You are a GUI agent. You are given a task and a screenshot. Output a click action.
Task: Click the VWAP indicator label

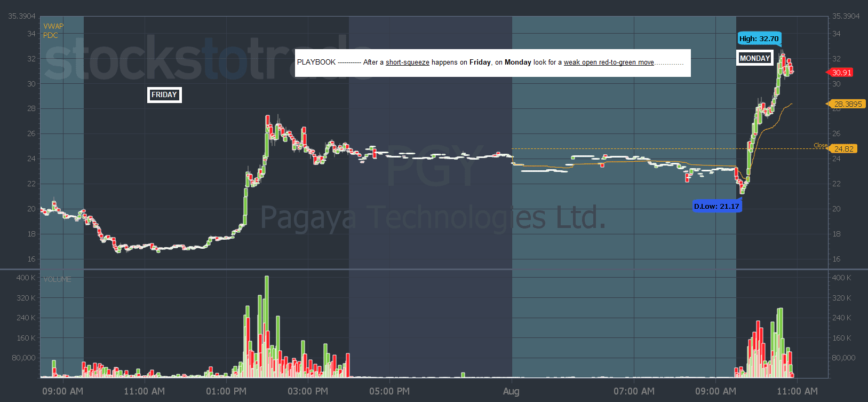(x=53, y=26)
